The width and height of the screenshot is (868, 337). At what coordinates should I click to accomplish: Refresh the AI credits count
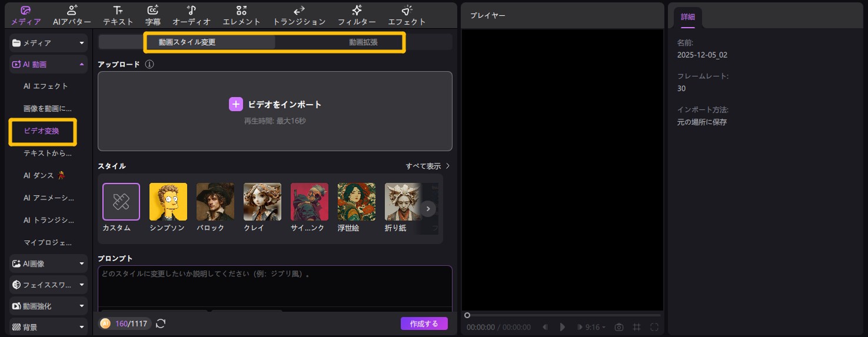click(x=161, y=323)
